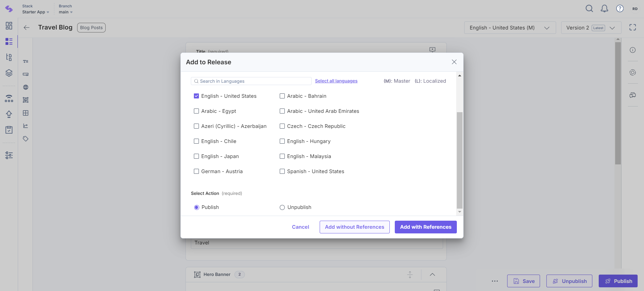
Task: Click the page vertical scrollbar thumb
Action: (x=618, y=103)
